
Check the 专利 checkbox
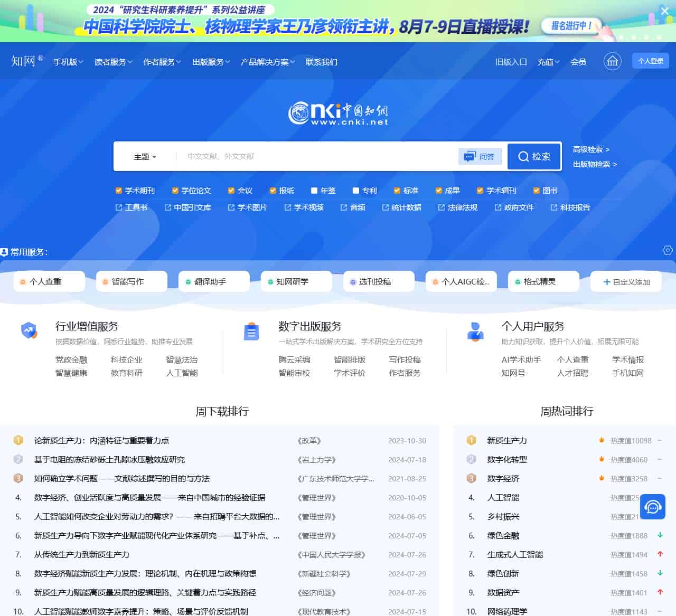[356, 191]
